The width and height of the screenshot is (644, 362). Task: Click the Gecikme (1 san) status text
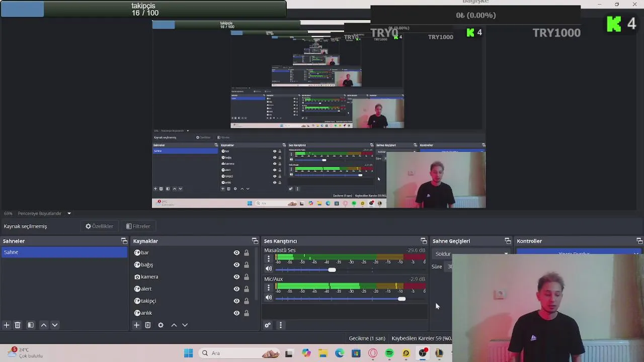pyautogui.click(x=367, y=338)
